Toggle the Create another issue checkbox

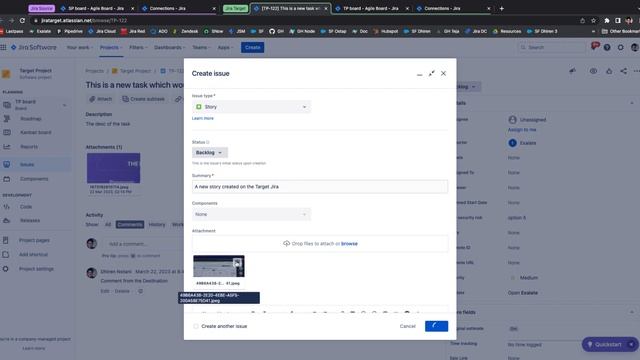pos(196,326)
